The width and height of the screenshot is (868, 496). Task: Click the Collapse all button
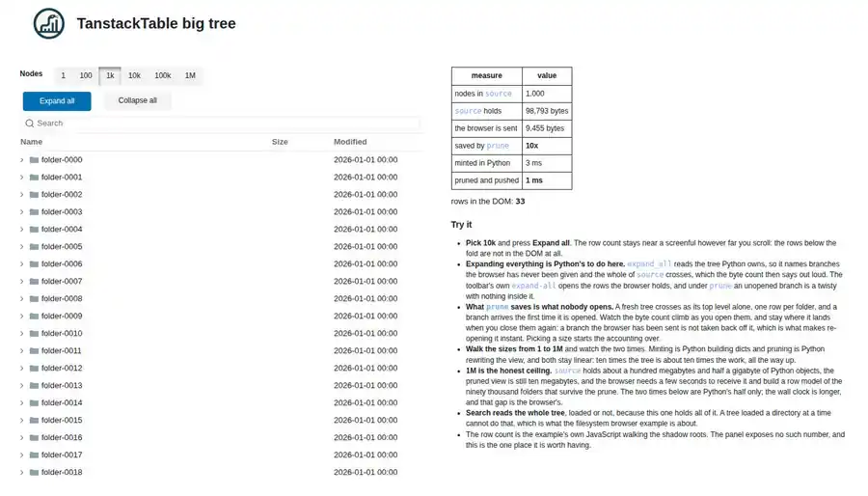137,100
